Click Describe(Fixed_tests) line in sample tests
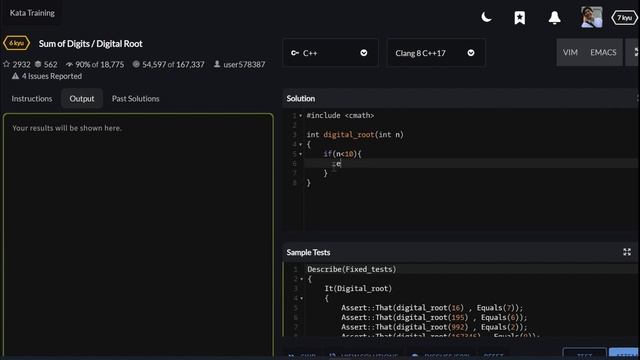This screenshot has height=360, width=640. 351,269
